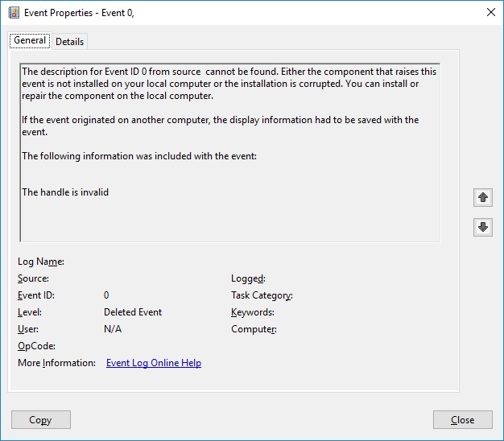Click the 'Level:' label
This screenshot has height=441, width=504.
(x=30, y=312)
